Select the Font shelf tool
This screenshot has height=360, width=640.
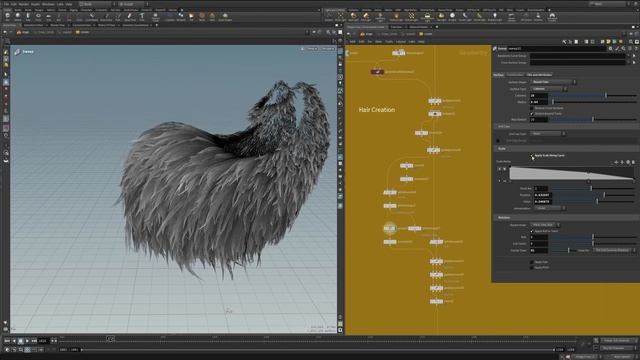click(142, 16)
